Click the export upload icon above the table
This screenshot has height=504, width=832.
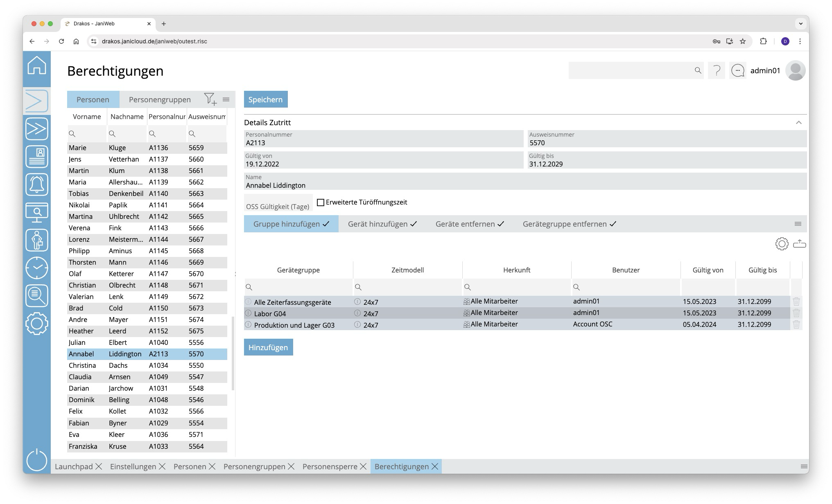click(x=799, y=244)
